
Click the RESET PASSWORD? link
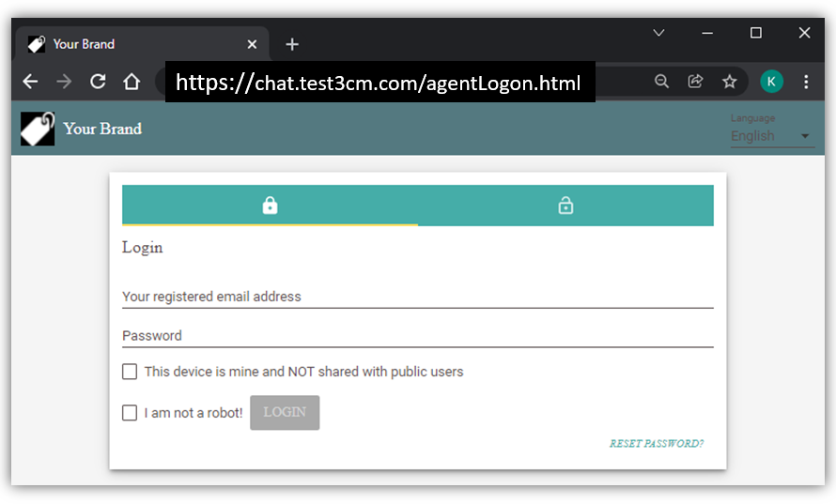point(656,444)
